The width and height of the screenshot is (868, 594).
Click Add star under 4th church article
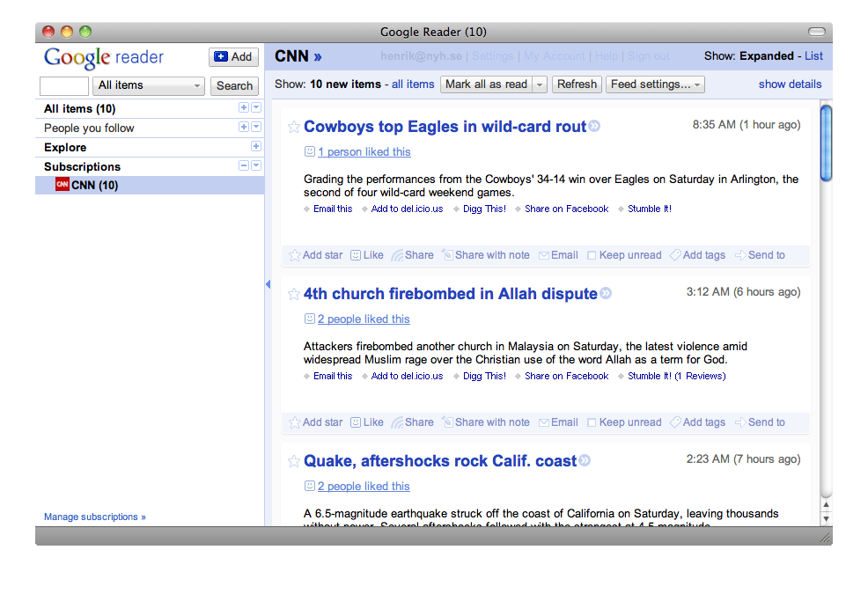tap(316, 422)
